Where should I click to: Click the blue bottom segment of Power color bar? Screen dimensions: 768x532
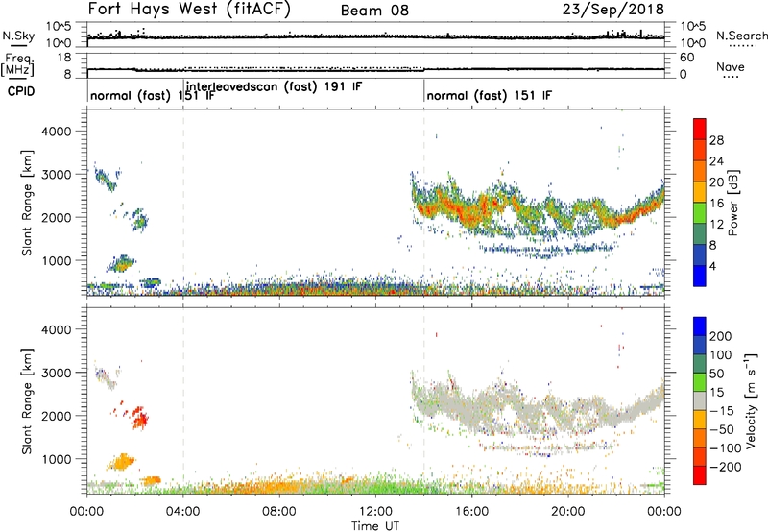click(x=700, y=276)
